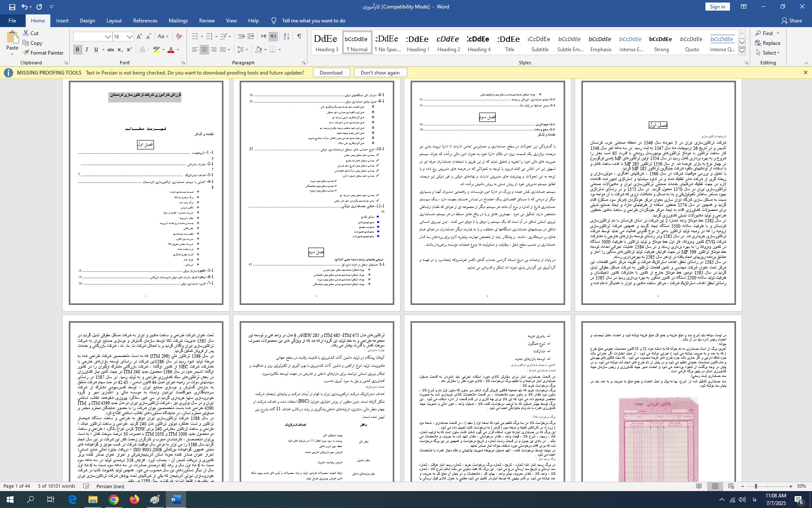Viewport: 812px width, 508px height.
Task: Open the font size dropdown
Action: (130, 37)
